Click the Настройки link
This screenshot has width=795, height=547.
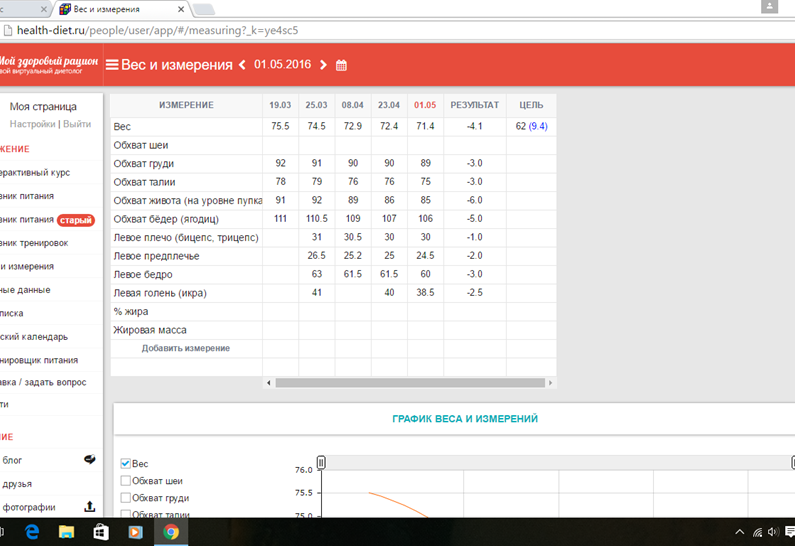click(x=32, y=124)
